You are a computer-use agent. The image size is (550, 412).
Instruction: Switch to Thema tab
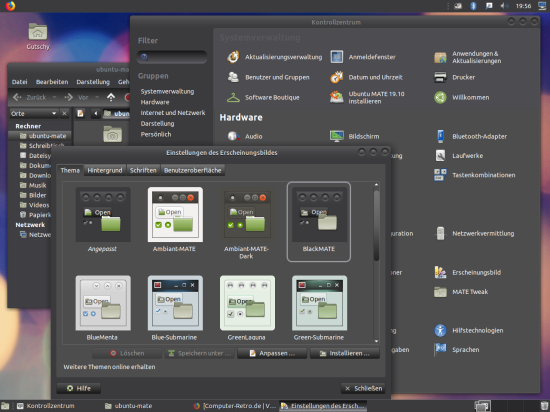(70, 170)
